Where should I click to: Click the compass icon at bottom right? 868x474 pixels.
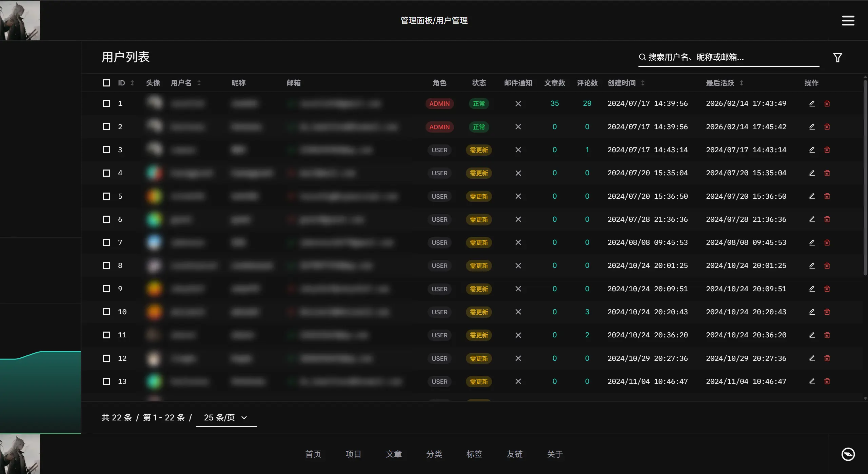848,454
